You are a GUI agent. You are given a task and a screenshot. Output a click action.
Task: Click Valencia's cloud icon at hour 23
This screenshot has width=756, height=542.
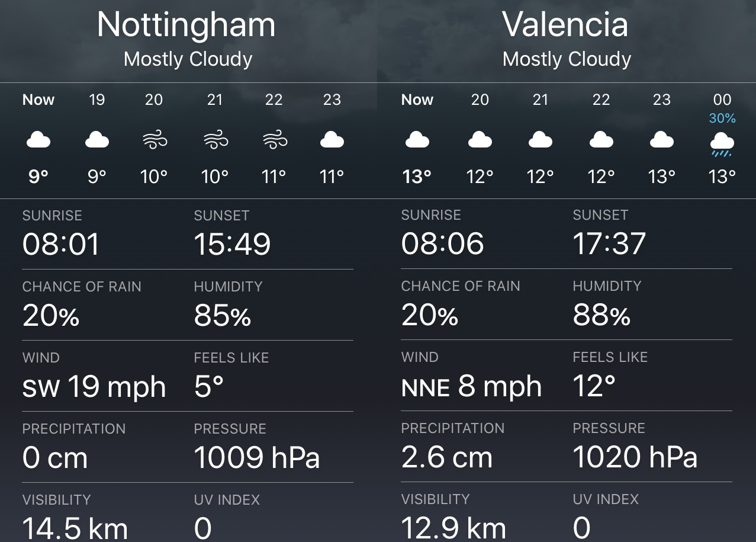point(662,140)
